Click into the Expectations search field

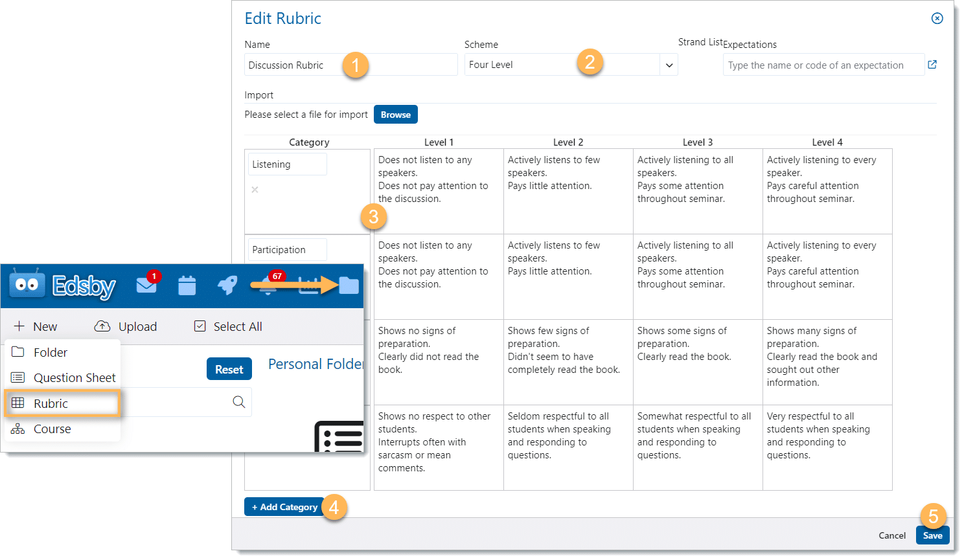[823, 65]
